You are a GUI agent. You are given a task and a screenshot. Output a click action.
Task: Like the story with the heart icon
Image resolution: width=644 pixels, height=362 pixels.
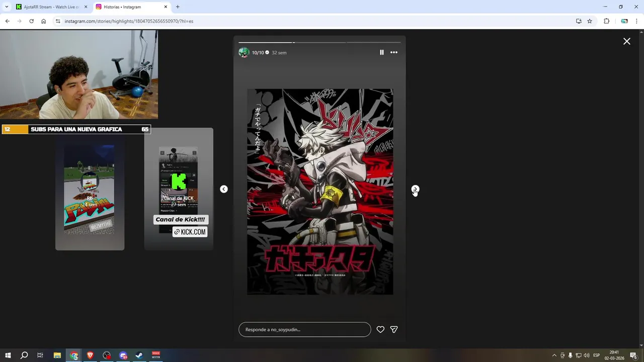point(380,329)
